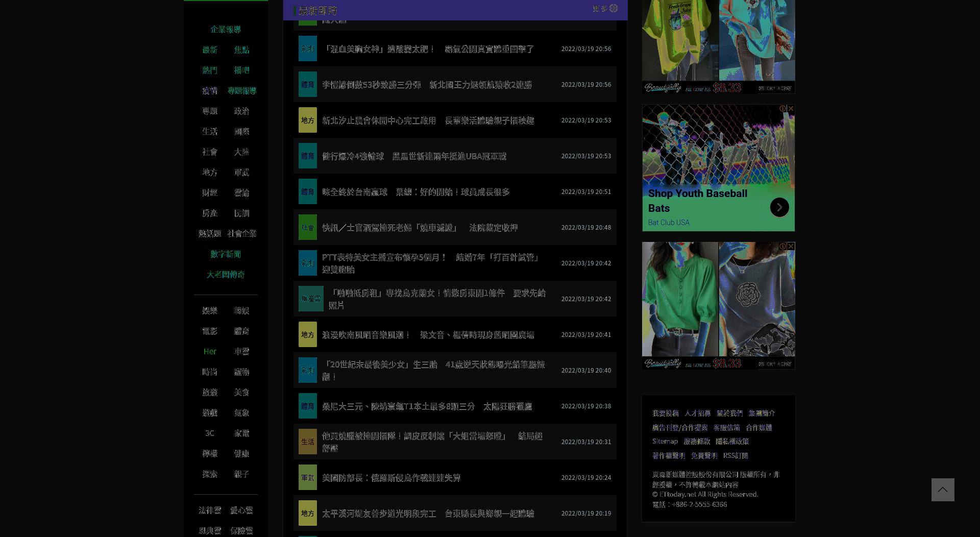980x537 pixels.
Task: Select 焦點 in the sidebar menu
Action: coord(241,50)
